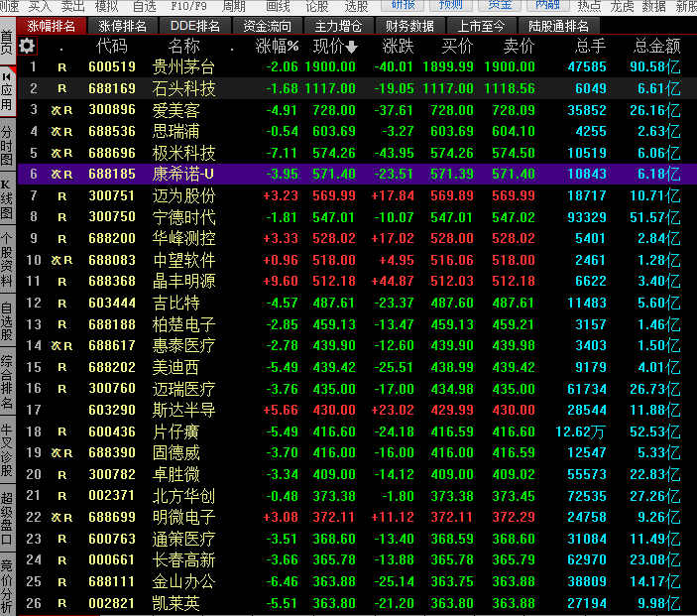This screenshot has height=616, width=697.
Task: Sort by the 代码 column header
Action: click(x=112, y=47)
